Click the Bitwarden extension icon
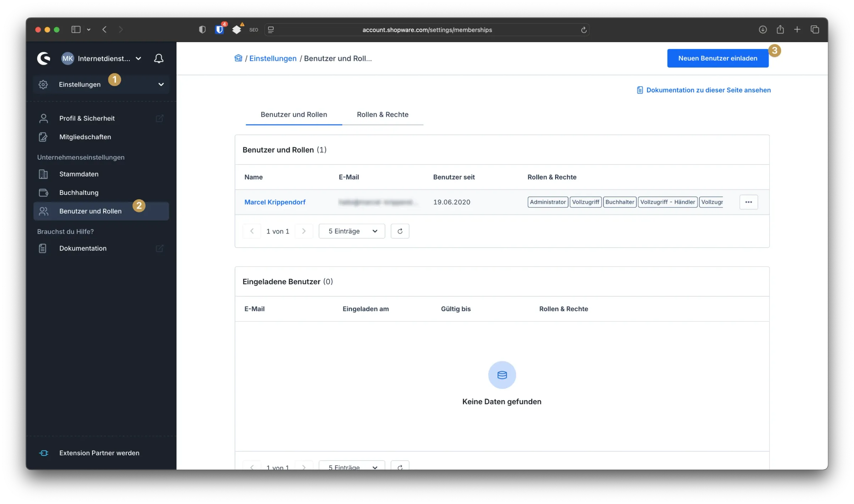854x504 pixels. (220, 30)
